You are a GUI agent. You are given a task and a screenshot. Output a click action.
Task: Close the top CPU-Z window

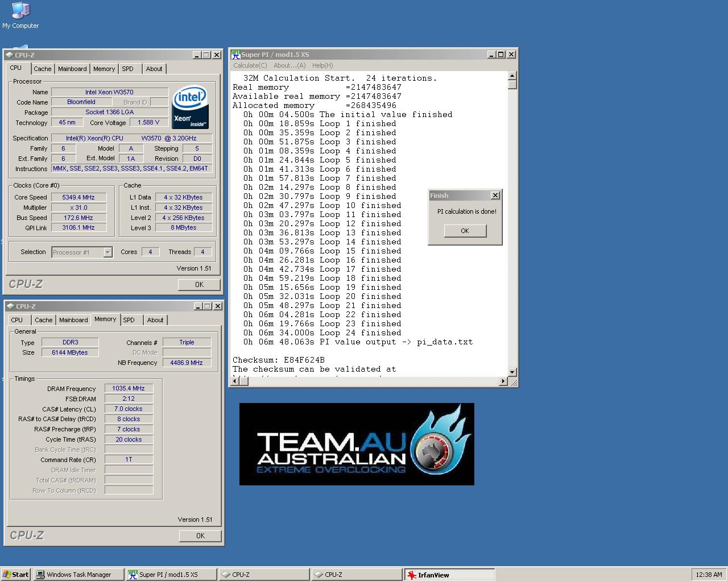pos(217,55)
